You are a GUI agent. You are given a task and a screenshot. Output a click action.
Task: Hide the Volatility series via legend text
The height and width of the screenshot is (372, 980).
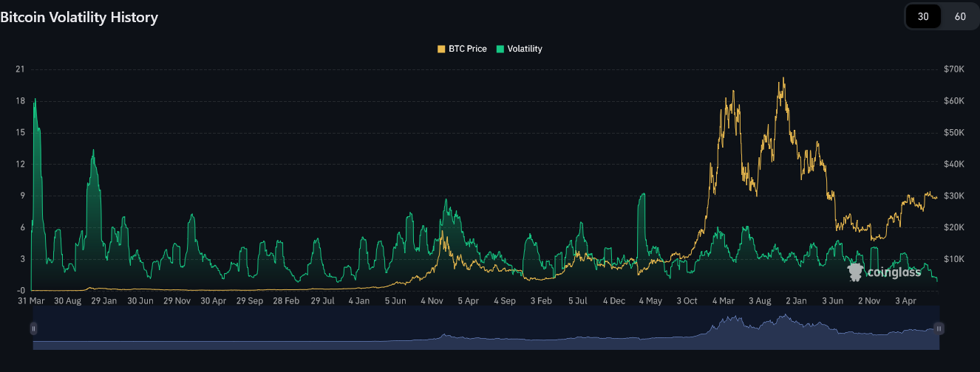pyautogui.click(x=525, y=49)
